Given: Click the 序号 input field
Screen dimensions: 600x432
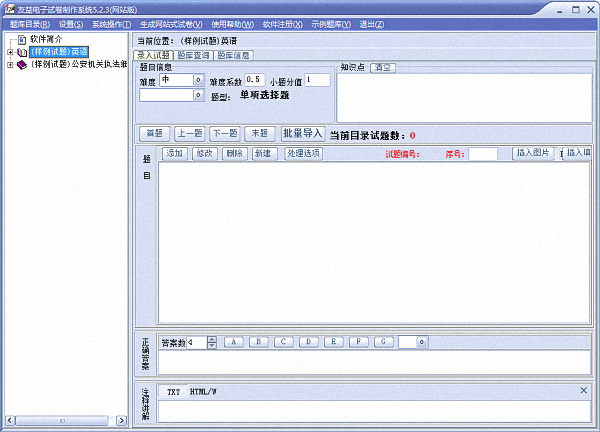Looking at the screenshot, I should 483,154.
